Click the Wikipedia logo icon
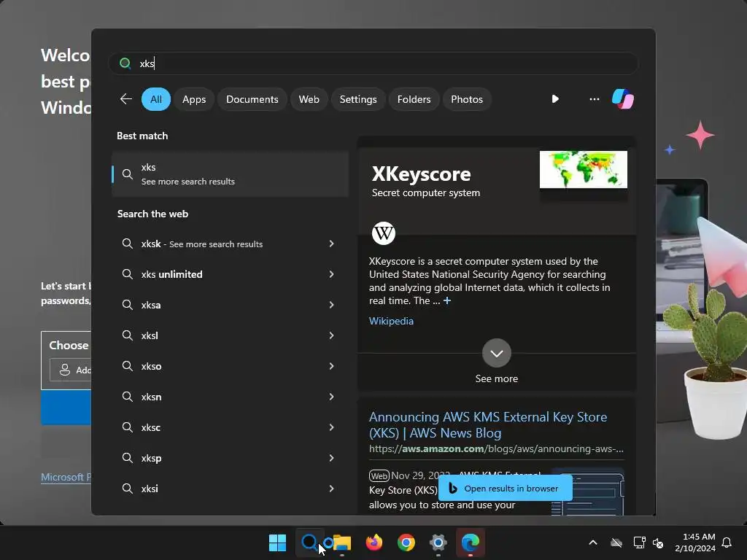The width and height of the screenshot is (747, 560). pyautogui.click(x=384, y=233)
